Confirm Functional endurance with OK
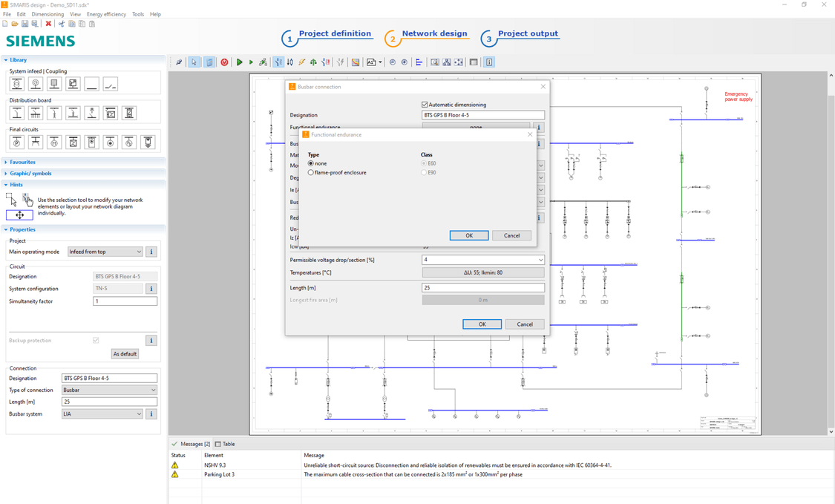 click(469, 235)
